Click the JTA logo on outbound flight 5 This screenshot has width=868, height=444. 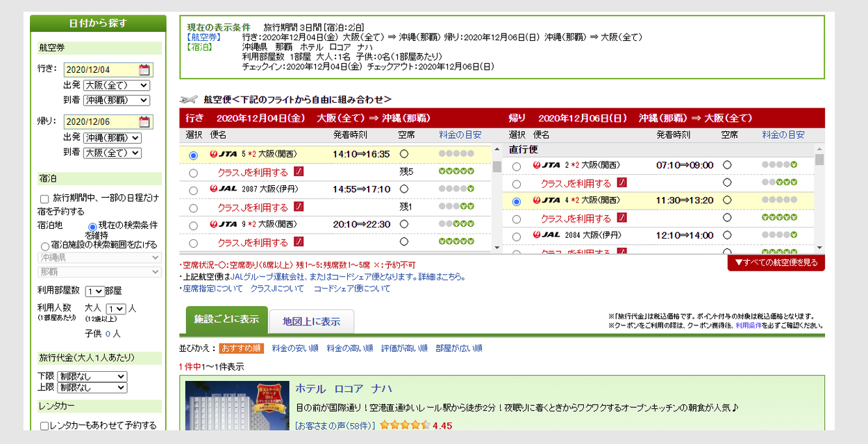(x=224, y=154)
